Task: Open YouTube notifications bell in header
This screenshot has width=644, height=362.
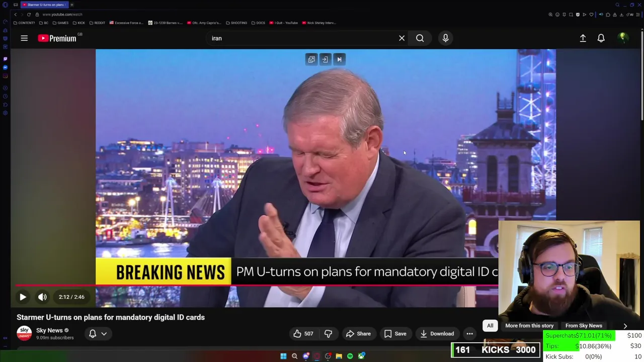Action: click(601, 38)
